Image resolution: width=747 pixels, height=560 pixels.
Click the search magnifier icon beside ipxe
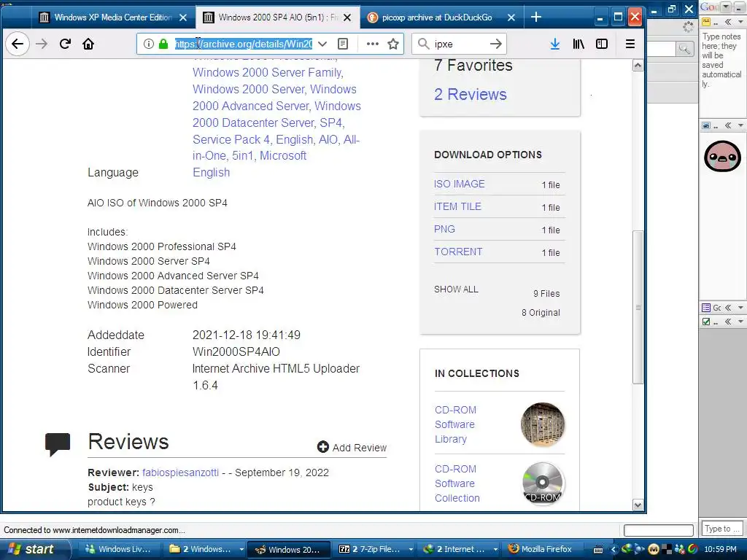pyautogui.click(x=423, y=44)
